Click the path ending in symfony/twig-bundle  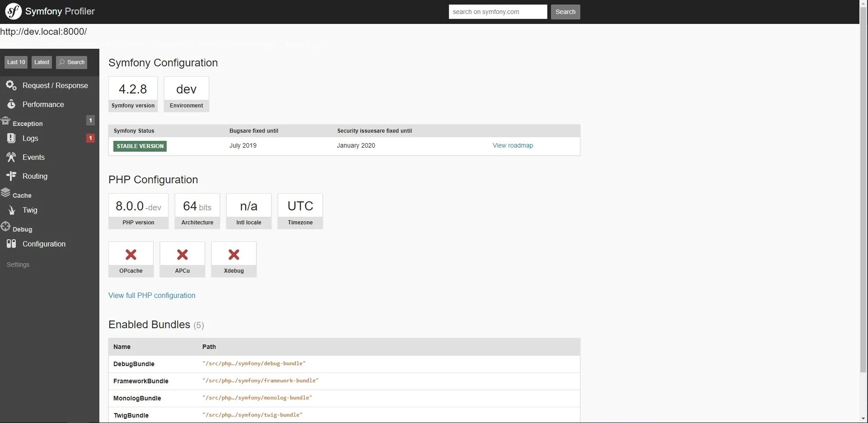click(x=252, y=415)
